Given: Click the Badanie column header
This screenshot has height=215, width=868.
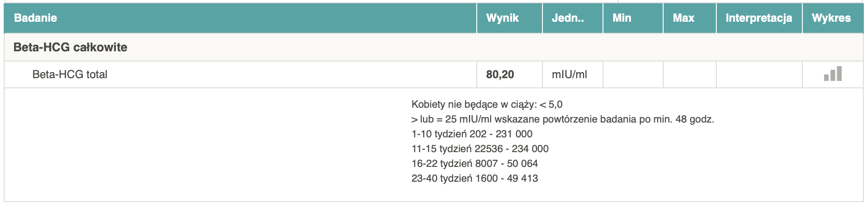Looking at the screenshot, I should click(x=36, y=18).
